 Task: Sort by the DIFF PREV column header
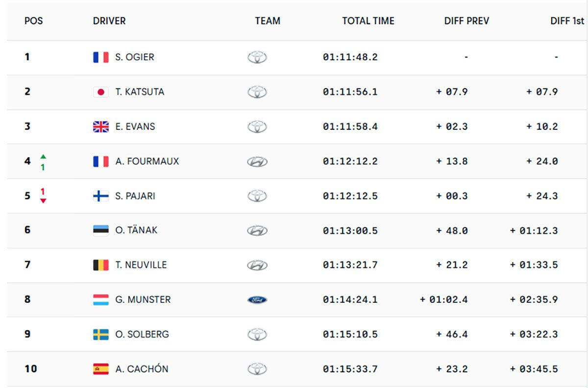(x=466, y=21)
